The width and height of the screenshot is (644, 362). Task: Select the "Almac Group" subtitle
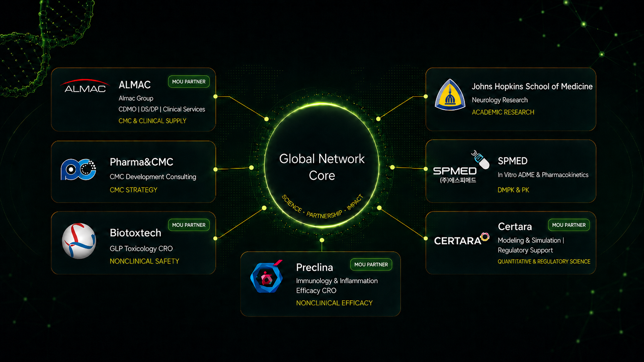tap(136, 98)
